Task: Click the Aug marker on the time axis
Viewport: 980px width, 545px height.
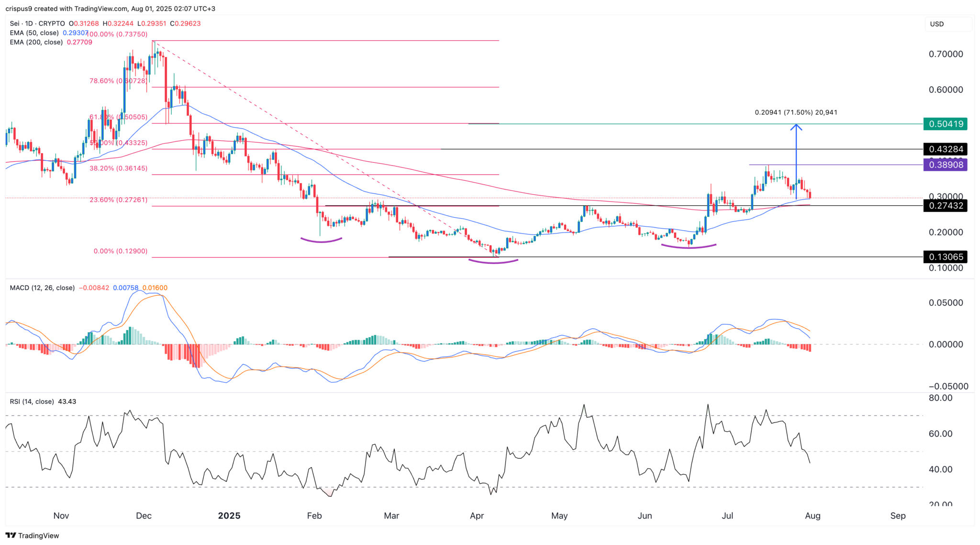Action: (813, 516)
